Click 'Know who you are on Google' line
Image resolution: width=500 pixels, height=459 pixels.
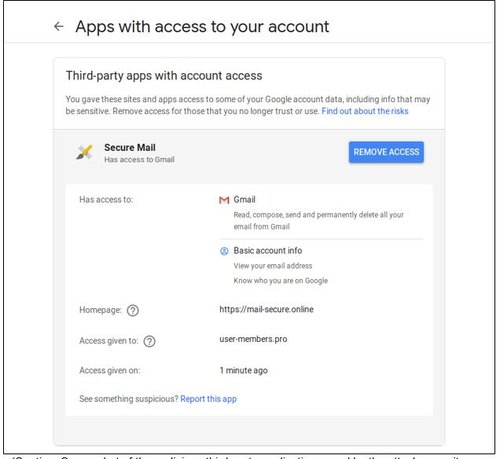tap(281, 281)
